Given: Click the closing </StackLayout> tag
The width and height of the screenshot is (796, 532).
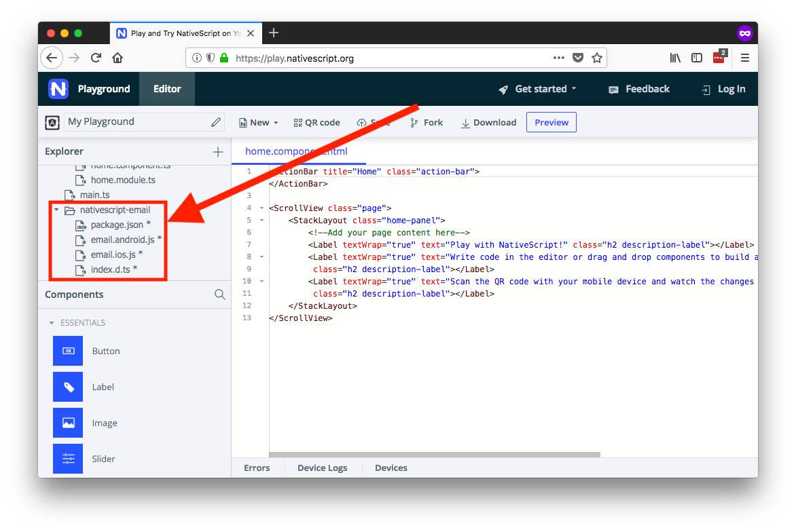Looking at the screenshot, I should 323,306.
